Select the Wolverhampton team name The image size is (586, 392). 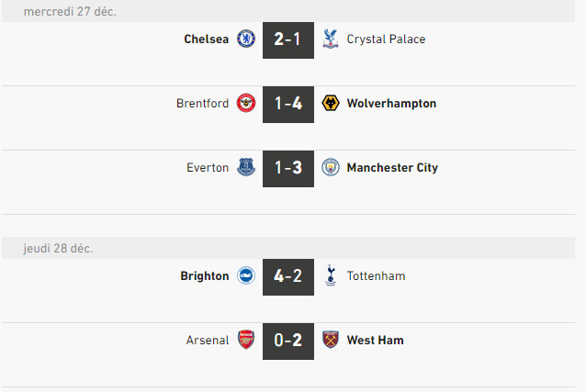pos(391,104)
